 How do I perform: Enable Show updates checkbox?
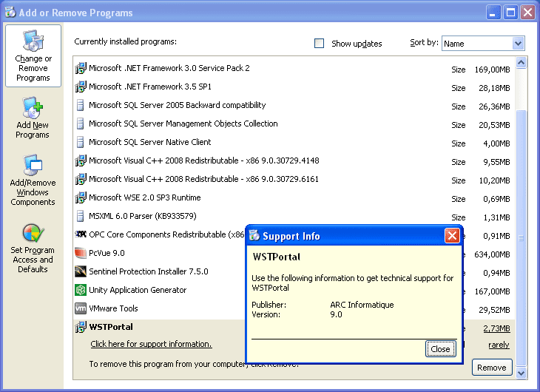[x=320, y=44]
